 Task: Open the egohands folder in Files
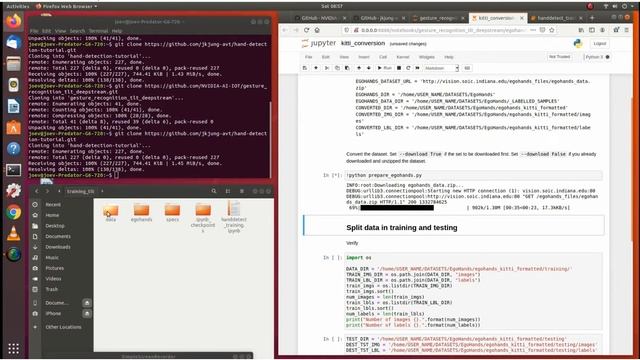tap(141, 212)
